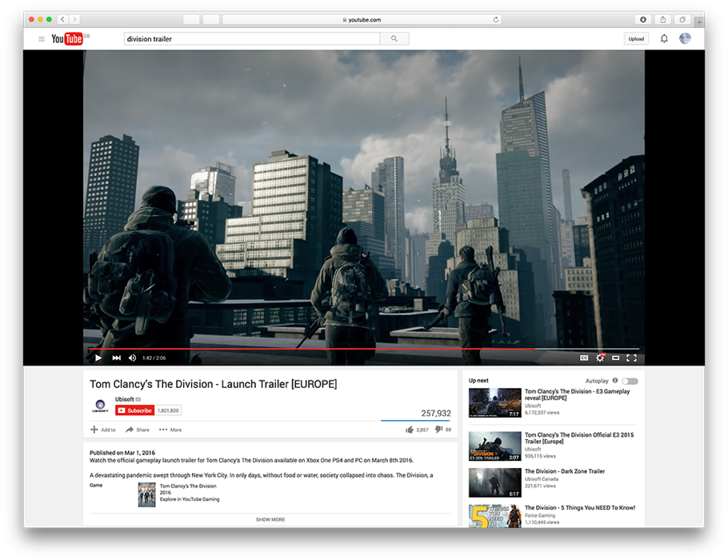Mute the video volume
728x560 pixels.
132,358
